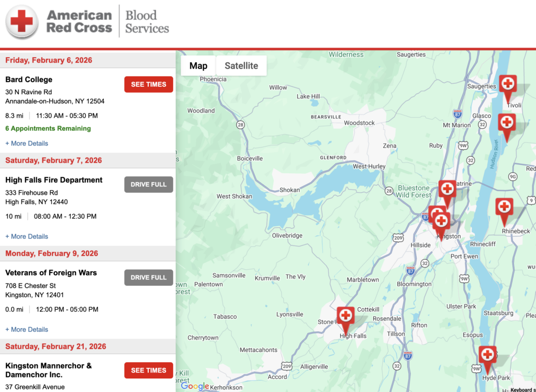536x392 pixels.
Task: Click DRIVE FULL for High Falls Fire Department
Action: 148,184
